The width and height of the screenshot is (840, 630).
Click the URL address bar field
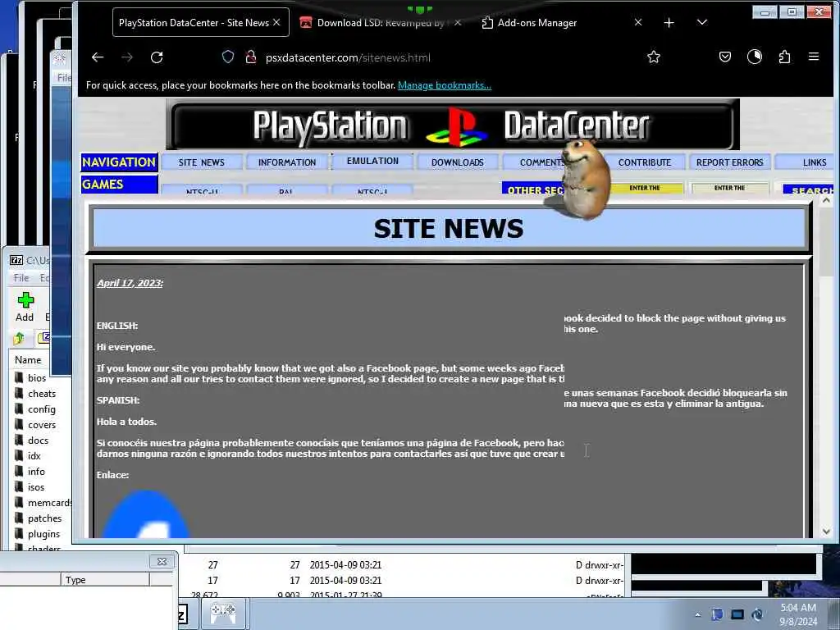[440, 57]
